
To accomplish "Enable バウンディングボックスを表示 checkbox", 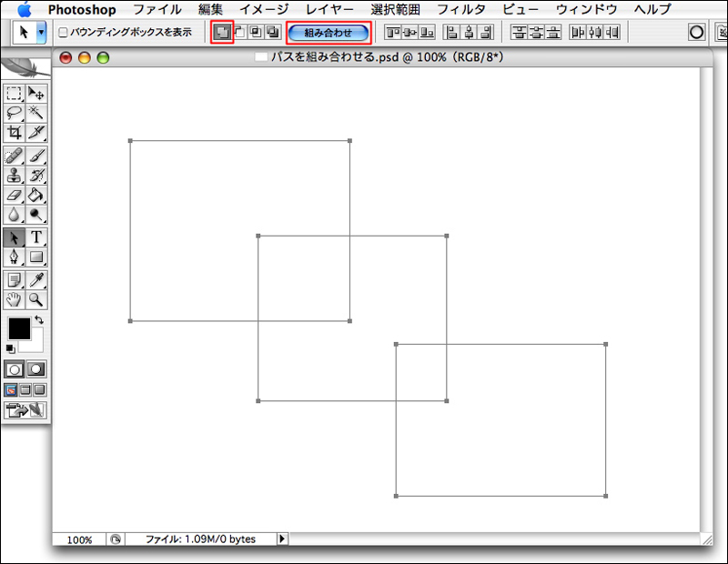I will coord(63,32).
